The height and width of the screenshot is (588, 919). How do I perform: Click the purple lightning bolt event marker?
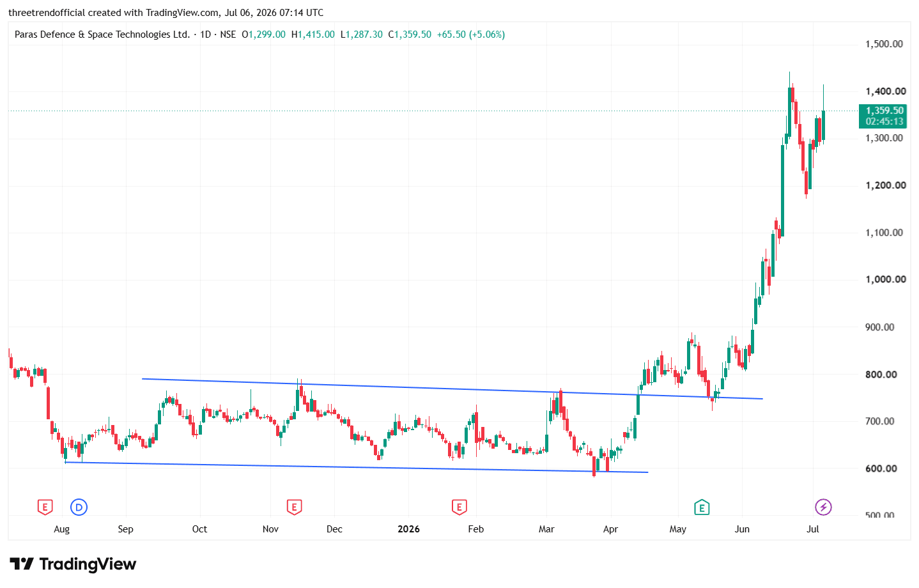pos(823,507)
